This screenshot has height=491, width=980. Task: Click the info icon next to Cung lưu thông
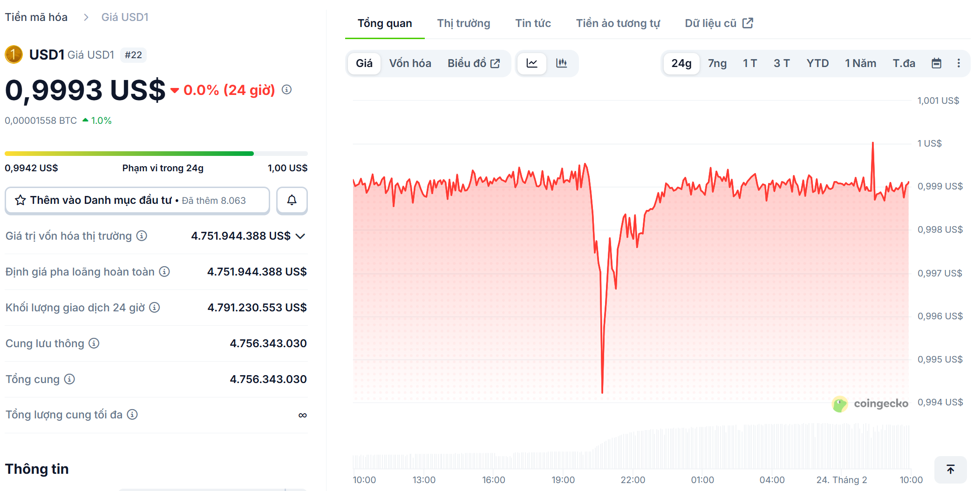coord(93,343)
